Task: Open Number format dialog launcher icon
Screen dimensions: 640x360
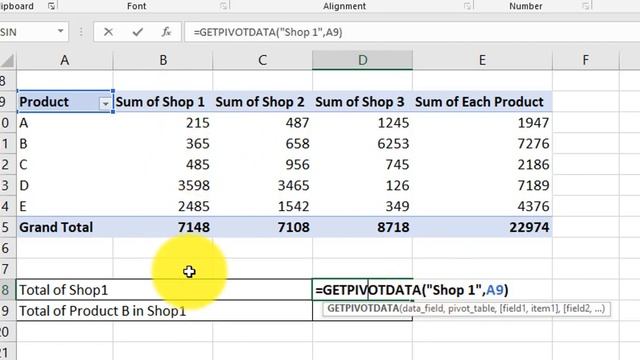Action: coord(586,6)
